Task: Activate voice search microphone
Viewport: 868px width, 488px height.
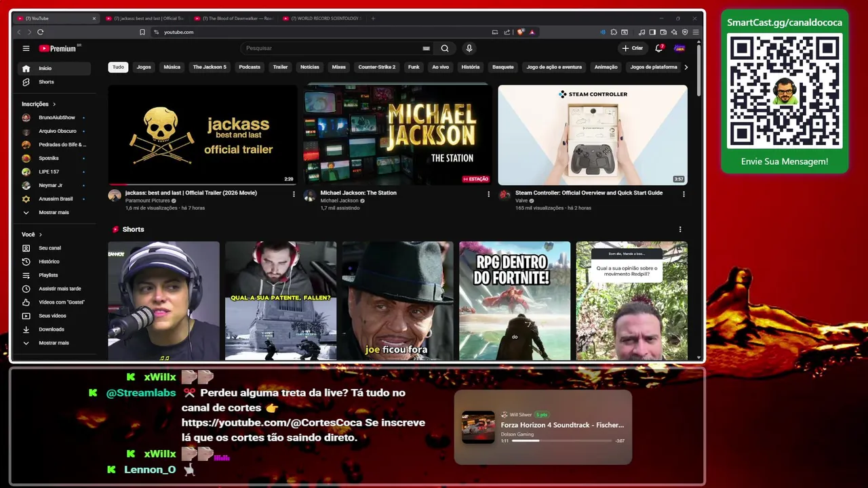Action: coord(469,48)
